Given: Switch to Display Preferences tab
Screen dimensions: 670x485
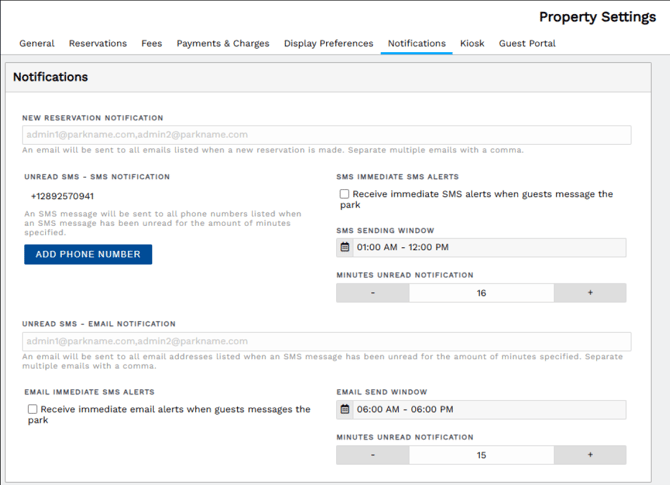Looking at the screenshot, I should point(328,44).
